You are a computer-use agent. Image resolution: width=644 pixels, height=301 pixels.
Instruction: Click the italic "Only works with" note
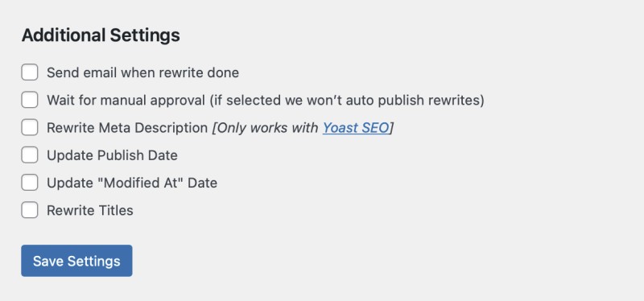265,128
